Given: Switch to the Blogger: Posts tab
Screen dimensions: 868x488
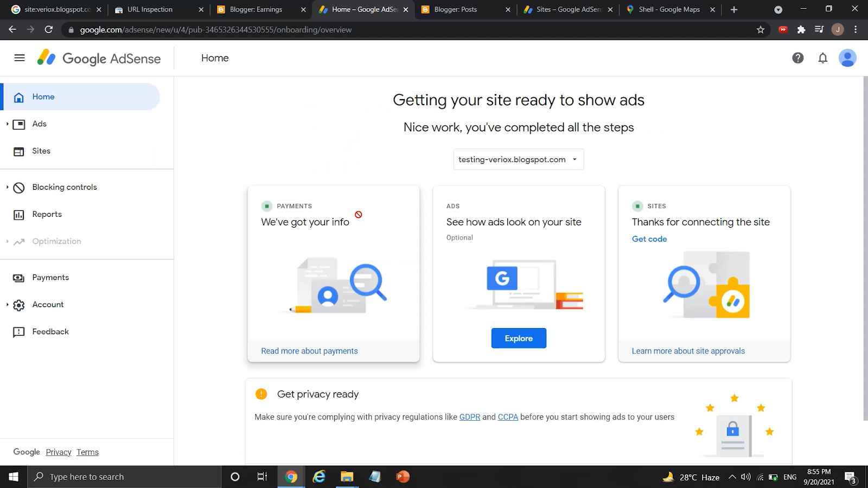Looking at the screenshot, I should [456, 10].
